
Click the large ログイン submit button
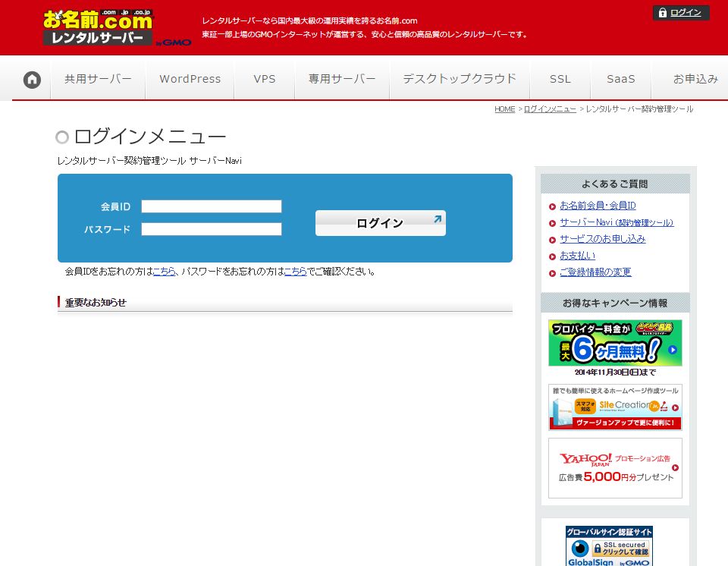380,223
